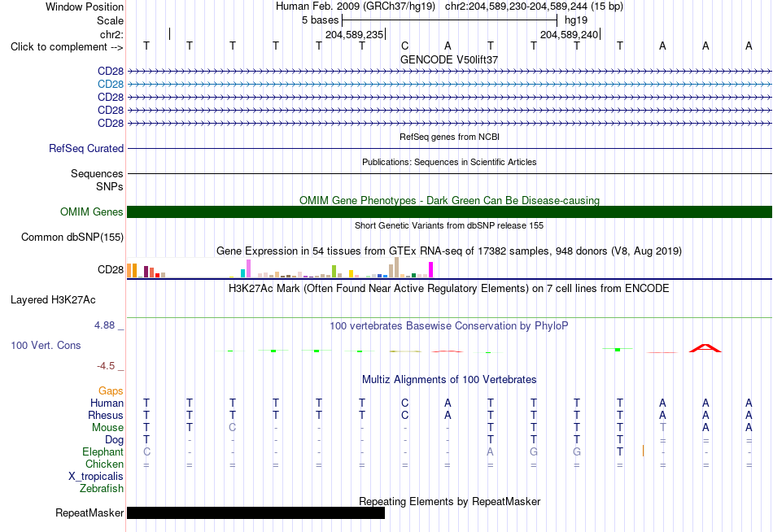Select the hg19 label beside the scale bar
The image size is (773, 532).
click(x=576, y=20)
